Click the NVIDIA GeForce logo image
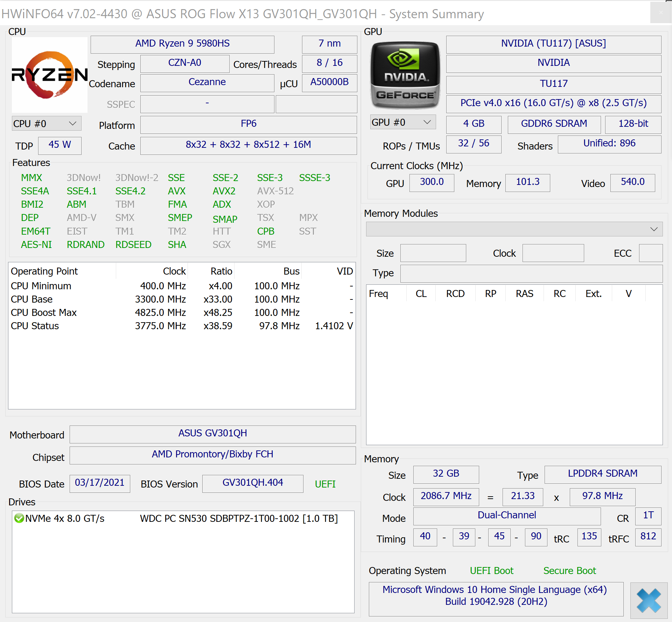Image resolution: width=672 pixels, height=622 pixels. tap(405, 75)
